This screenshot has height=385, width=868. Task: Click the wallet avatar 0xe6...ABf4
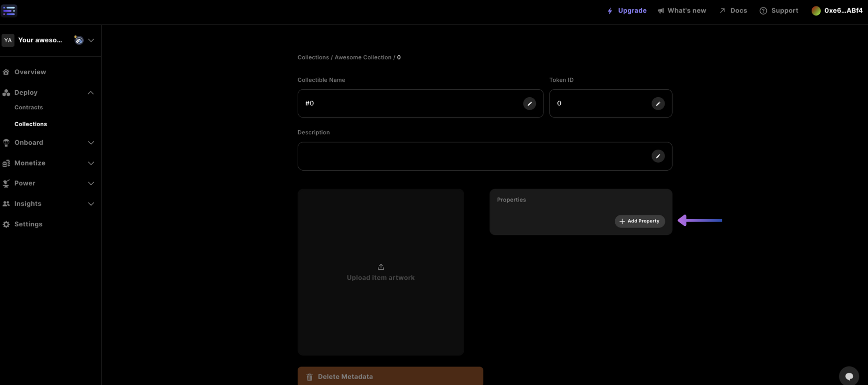(816, 10)
